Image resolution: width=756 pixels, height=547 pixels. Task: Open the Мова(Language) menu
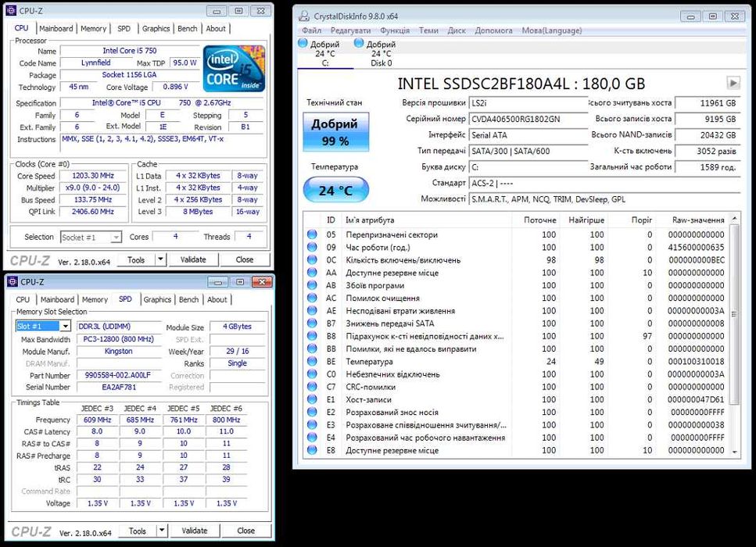(x=552, y=30)
